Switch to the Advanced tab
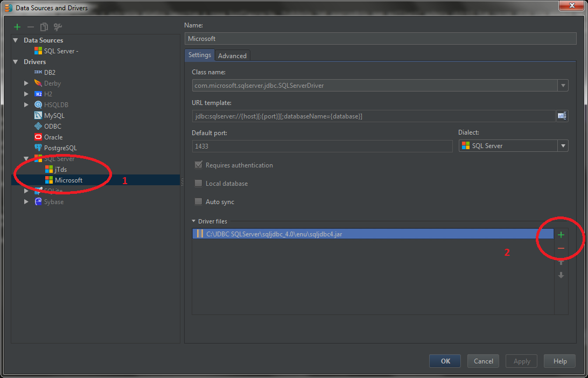The height and width of the screenshot is (378, 588). (232, 55)
